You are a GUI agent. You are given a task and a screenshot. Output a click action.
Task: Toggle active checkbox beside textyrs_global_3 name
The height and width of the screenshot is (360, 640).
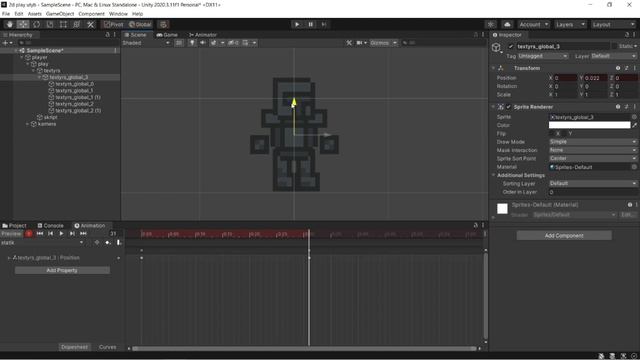tap(511, 47)
